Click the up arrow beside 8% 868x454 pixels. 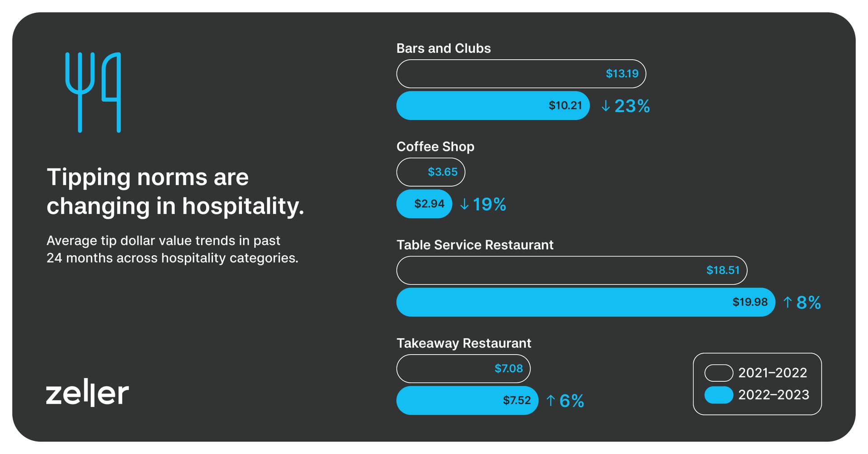(787, 302)
